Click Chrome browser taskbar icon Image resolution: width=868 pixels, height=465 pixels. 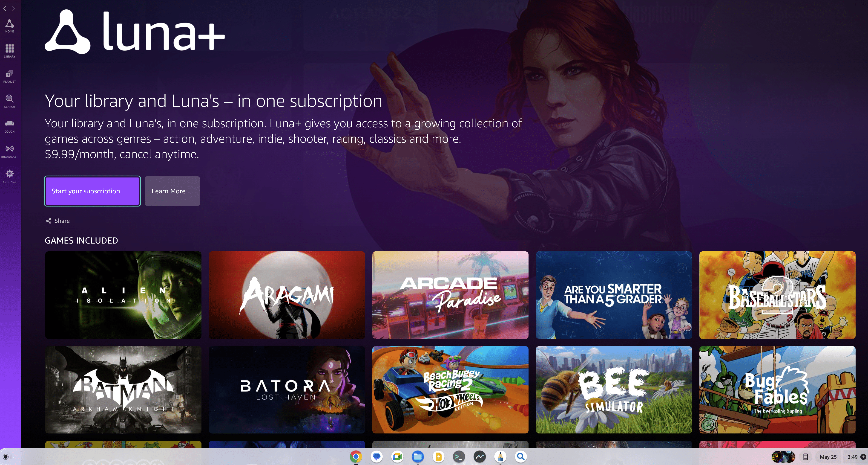point(355,456)
